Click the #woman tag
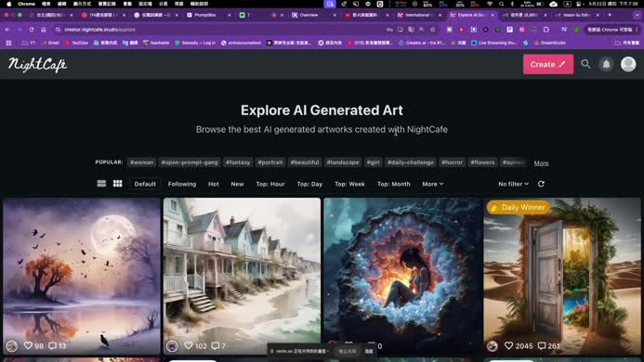Image resolution: width=644 pixels, height=362 pixels. [x=141, y=162]
